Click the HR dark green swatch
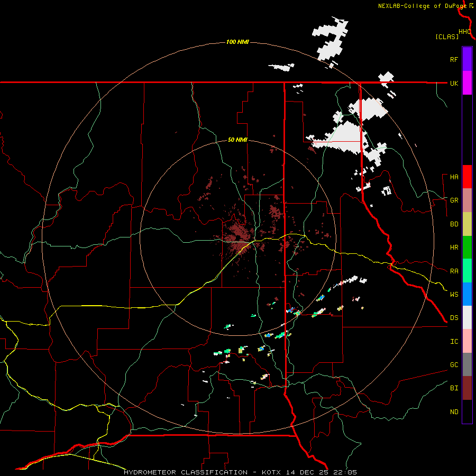 pos(467,248)
